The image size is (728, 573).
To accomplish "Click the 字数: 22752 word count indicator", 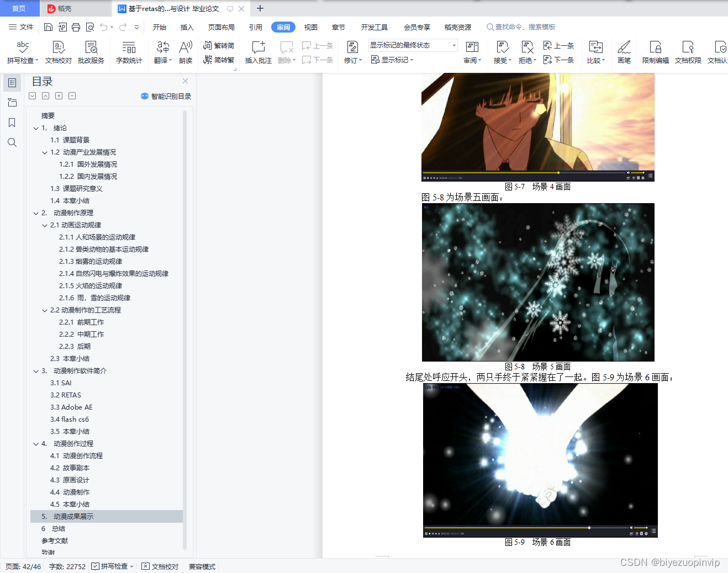I will tap(67, 566).
